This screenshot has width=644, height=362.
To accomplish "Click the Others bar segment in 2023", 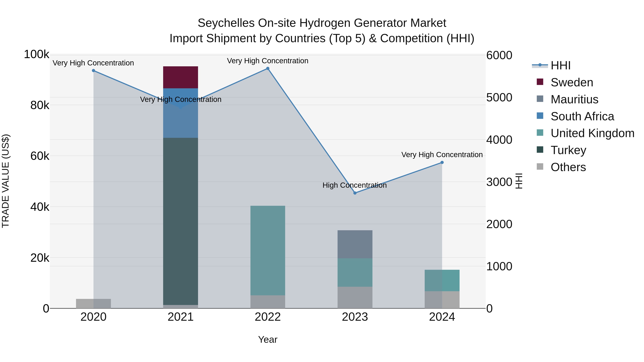I will pos(355,297).
